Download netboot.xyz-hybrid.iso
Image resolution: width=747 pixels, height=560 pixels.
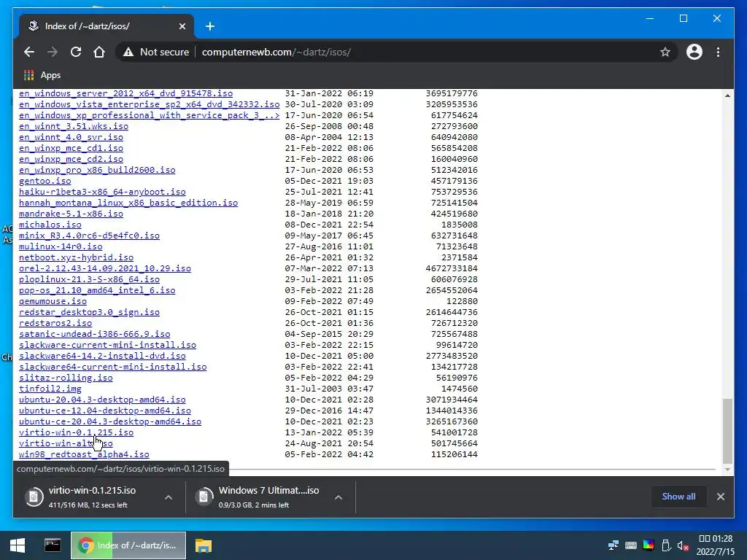(76, 257)
